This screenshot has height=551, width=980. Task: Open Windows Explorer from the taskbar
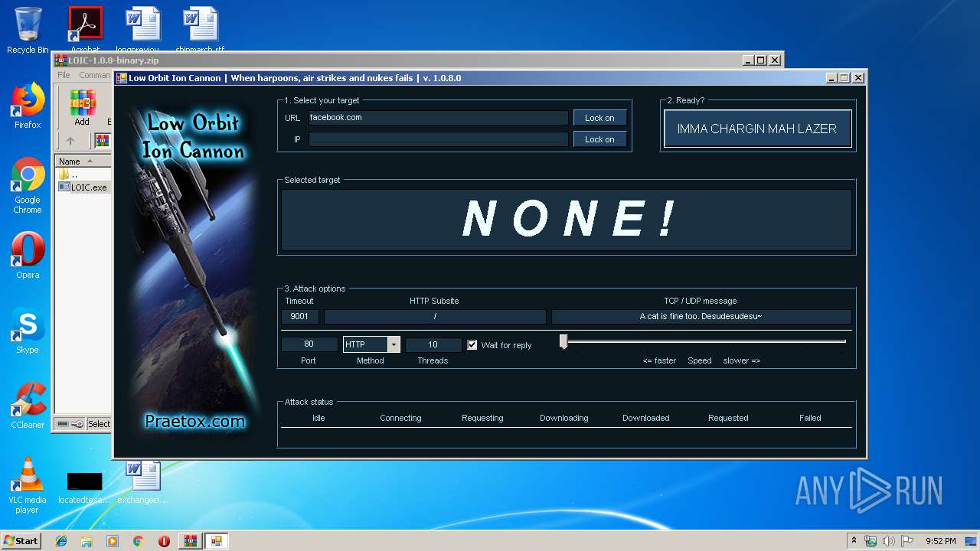point(87,541)
